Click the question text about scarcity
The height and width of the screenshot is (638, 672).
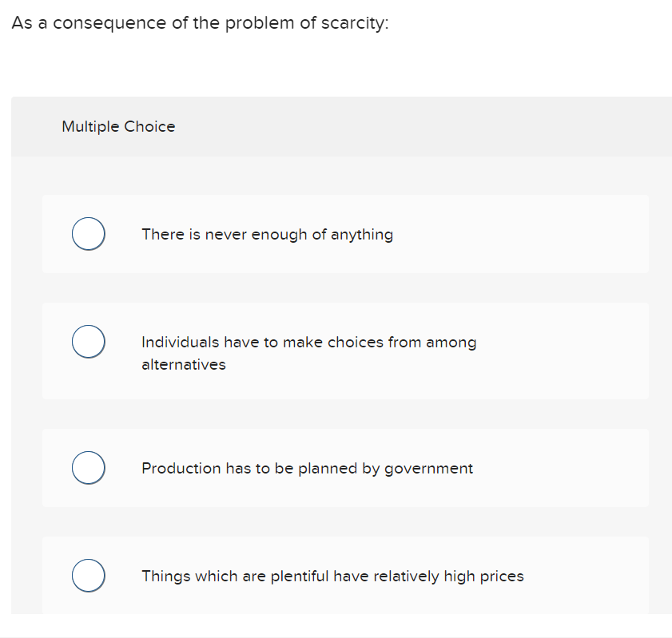click(x=198, y=22)
